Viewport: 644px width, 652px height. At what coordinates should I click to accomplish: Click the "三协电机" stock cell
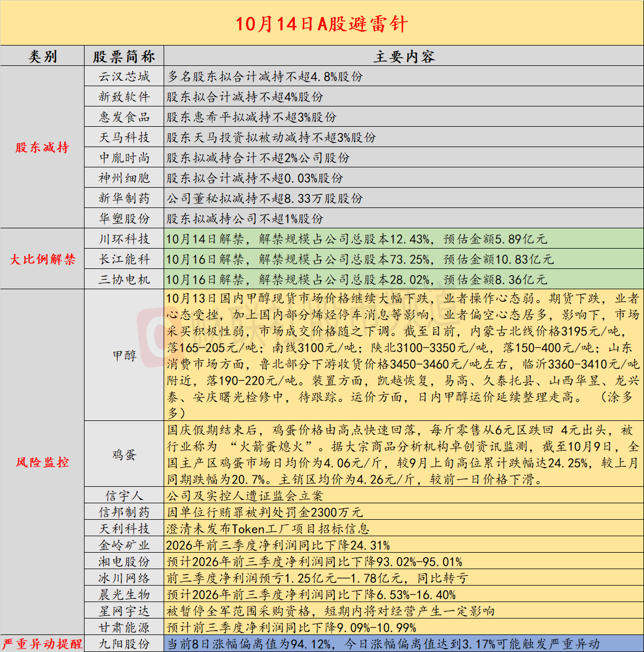[x=124, y=279]
